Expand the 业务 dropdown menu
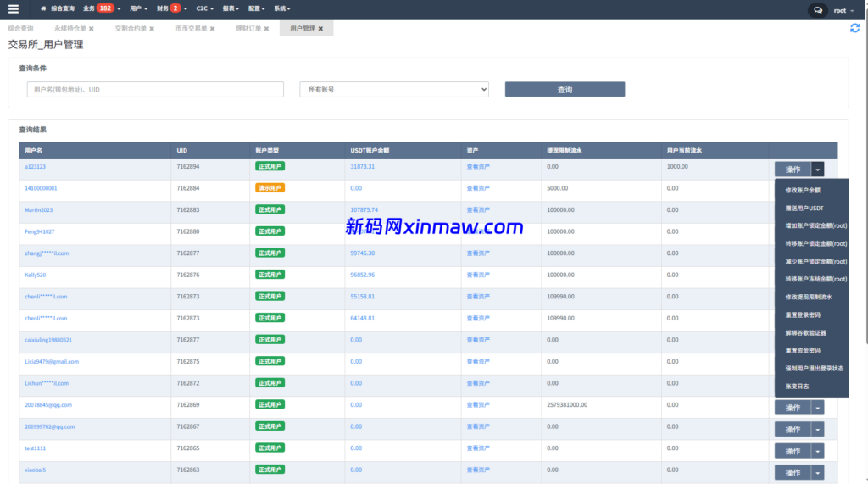Image resolution: width=868 pixels, height=484 pixels. (102, 8)
